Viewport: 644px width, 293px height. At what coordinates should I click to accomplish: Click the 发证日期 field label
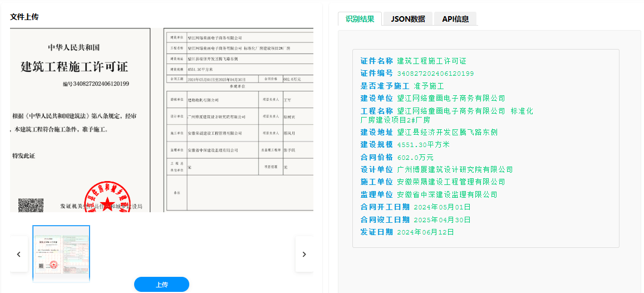coord(377,232)
